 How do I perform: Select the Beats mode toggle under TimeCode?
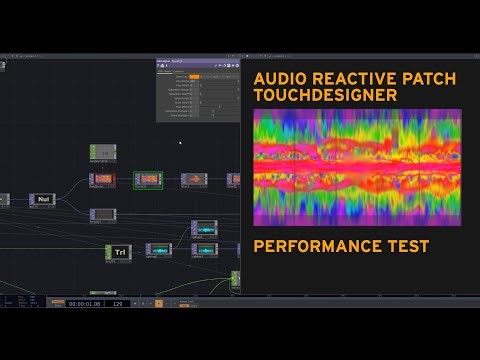pos(58,306)
